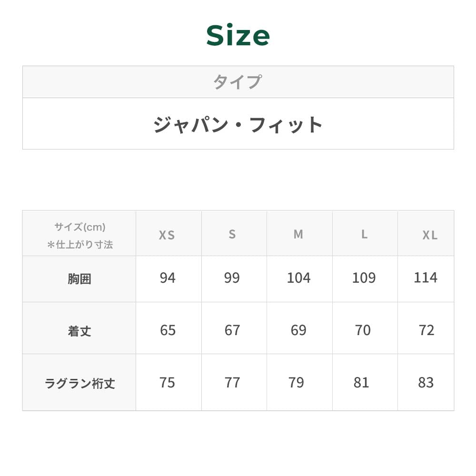Screen dimensions: 476x476
Task: Select the XL column header
Action: 430,235
